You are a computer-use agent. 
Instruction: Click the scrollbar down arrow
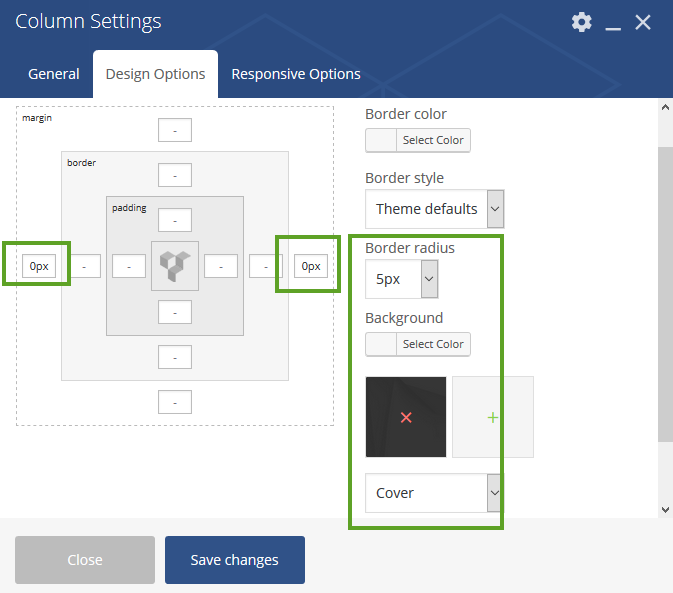pyautogui.click(x=665, y=510)
